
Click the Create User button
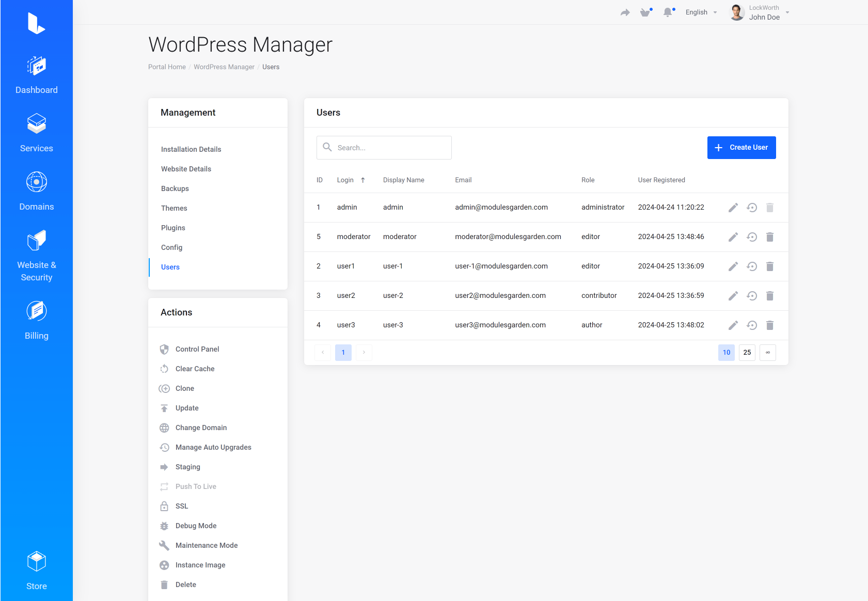click(x=741, y=148)
